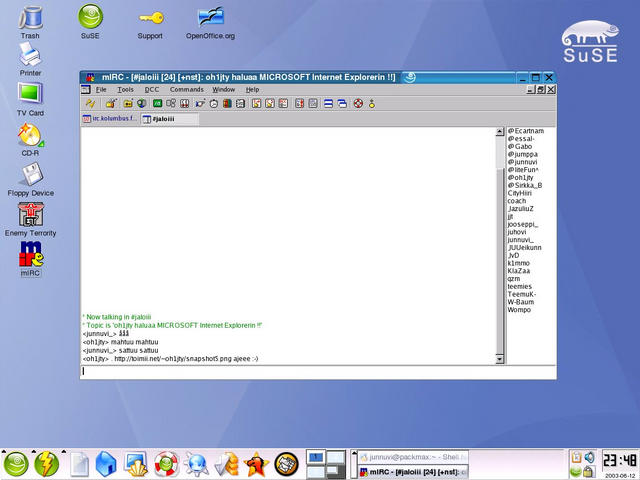The image size is (640, 480).
Task: Click the padlock lock-screen icon in the tray
Action: pyautogui.click(x=589, y=471)
